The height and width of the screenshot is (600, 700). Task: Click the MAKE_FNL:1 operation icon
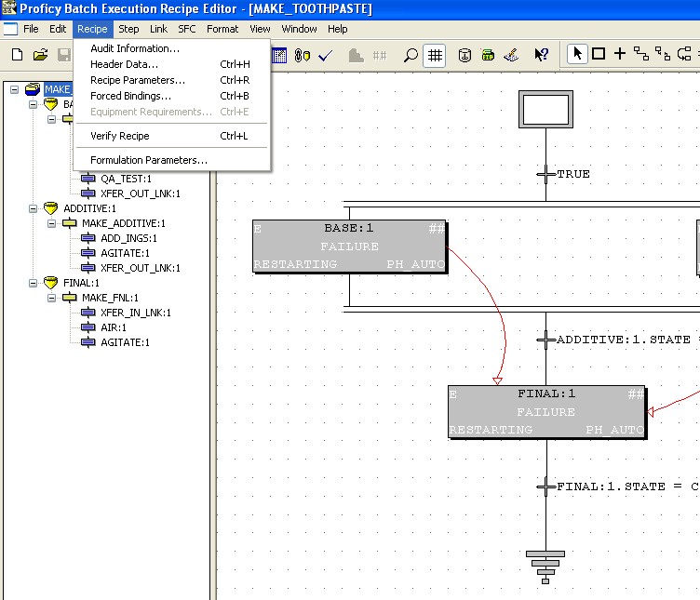pos(69,298)
